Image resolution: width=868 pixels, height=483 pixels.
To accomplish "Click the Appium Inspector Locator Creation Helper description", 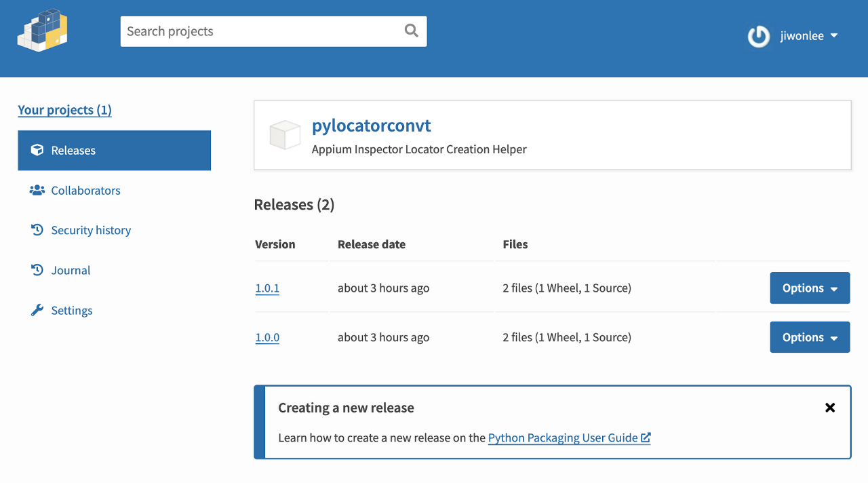I will 419,149.
